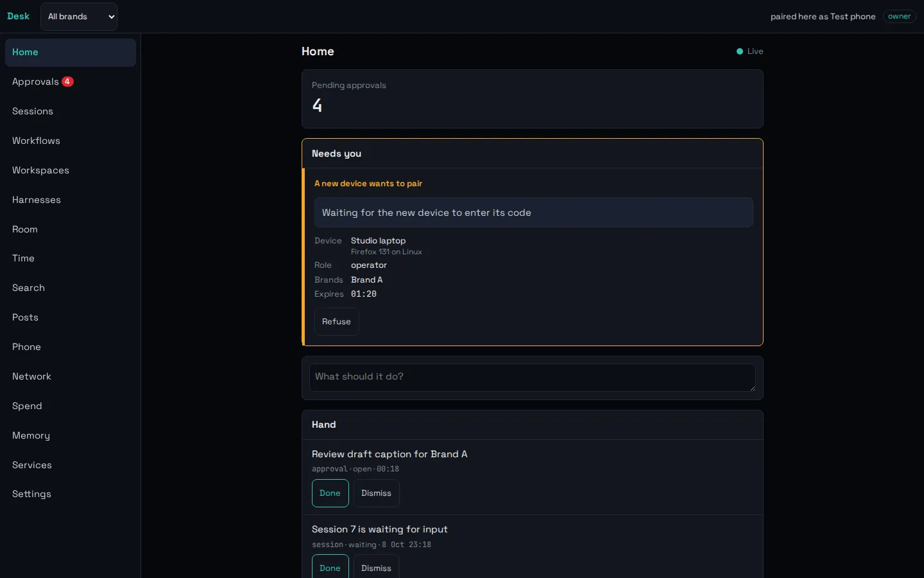Open Services in sidebar
The image size is (924, 578).
(x=71, y=466)
